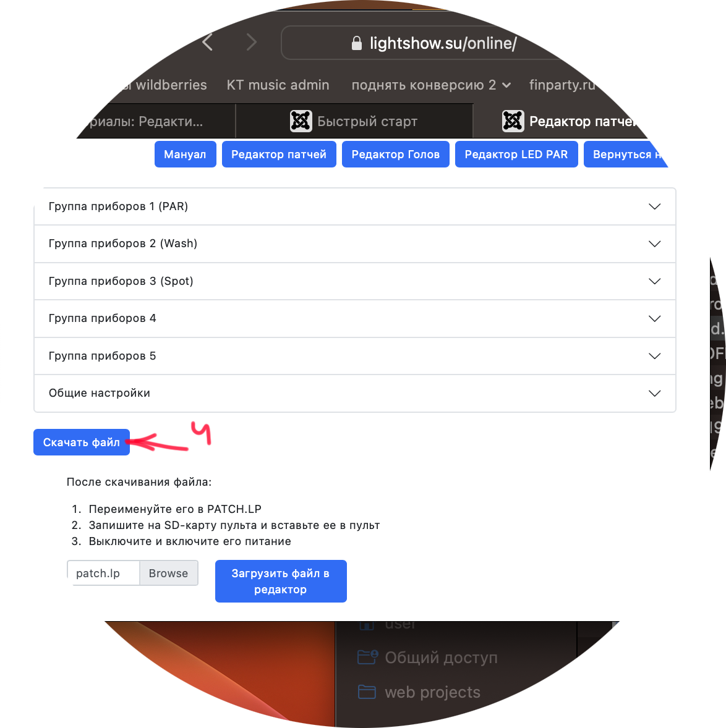
Task: Click the Joomla icon on Редактор патчей tab
Action: pos(513,121)
